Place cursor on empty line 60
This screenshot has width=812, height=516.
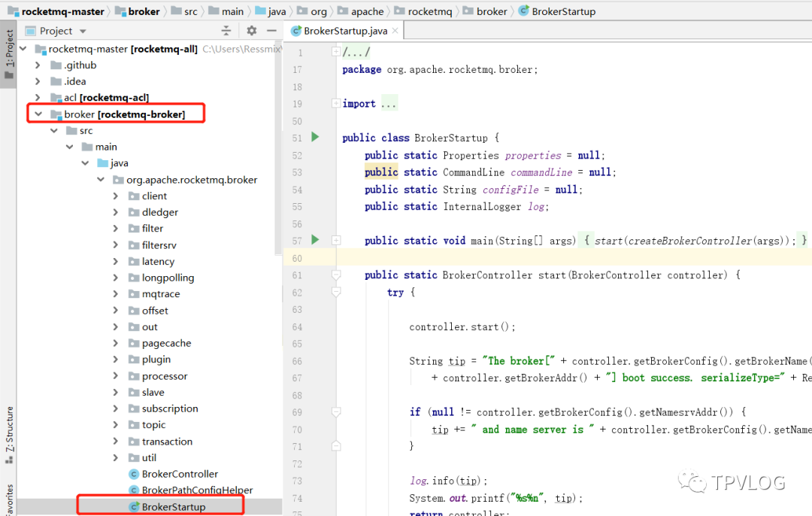[x=526, y=258]
